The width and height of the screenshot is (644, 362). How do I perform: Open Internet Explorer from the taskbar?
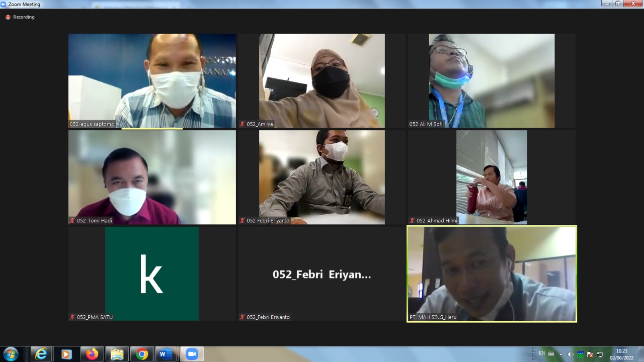pos(41,354)
